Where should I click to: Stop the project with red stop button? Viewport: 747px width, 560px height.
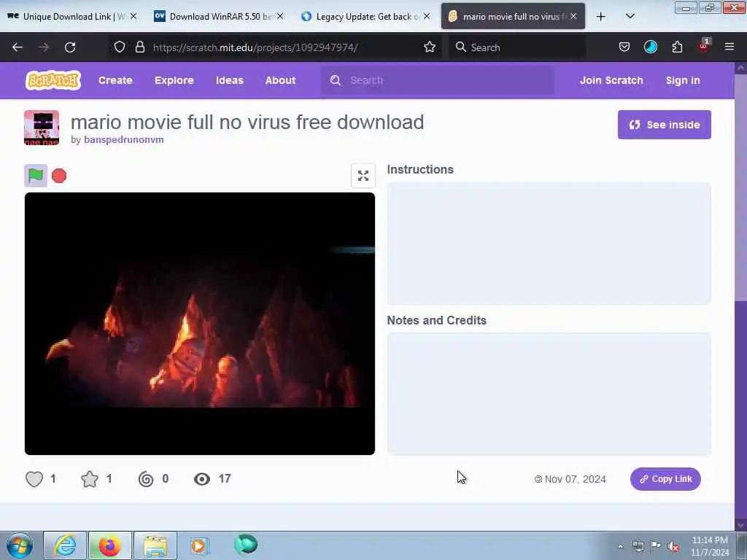coord(59,176)
